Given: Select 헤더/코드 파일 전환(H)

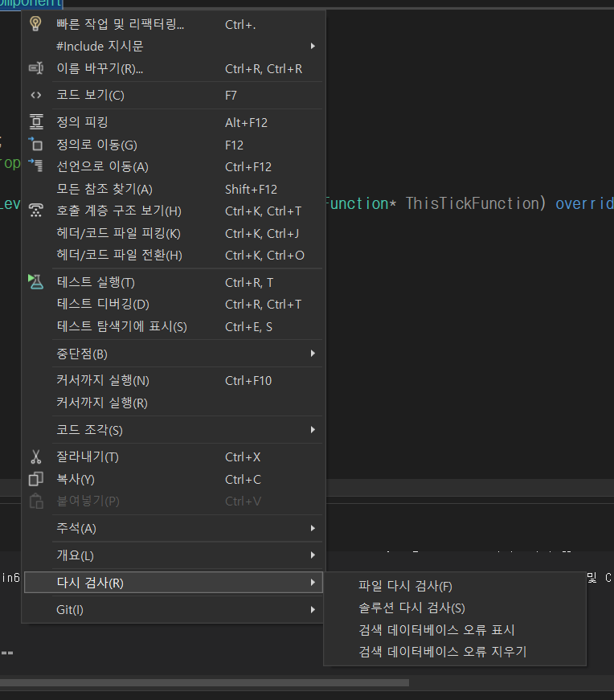Looking at the screenshot, I should click(174, 255).
